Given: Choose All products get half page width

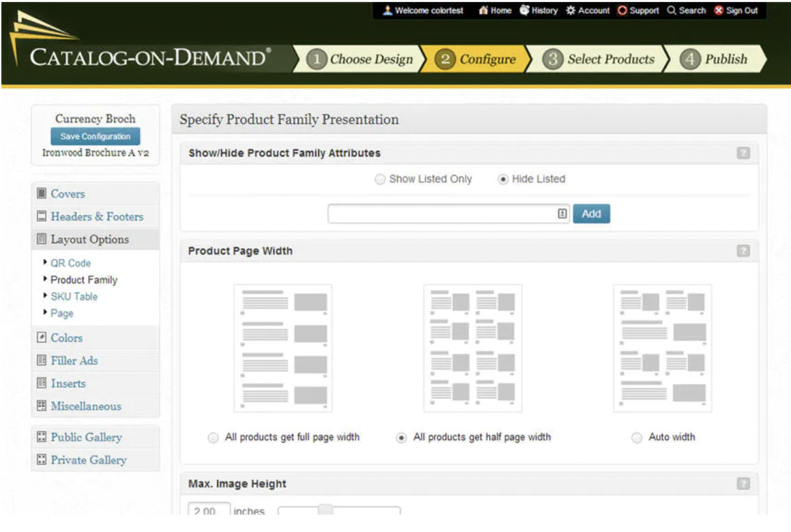Looking at the screenshot, I should point(401,438).
